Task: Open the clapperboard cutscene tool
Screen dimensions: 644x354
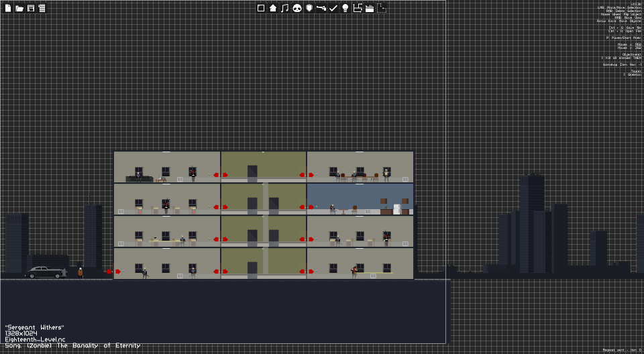Action: (370, 8)
